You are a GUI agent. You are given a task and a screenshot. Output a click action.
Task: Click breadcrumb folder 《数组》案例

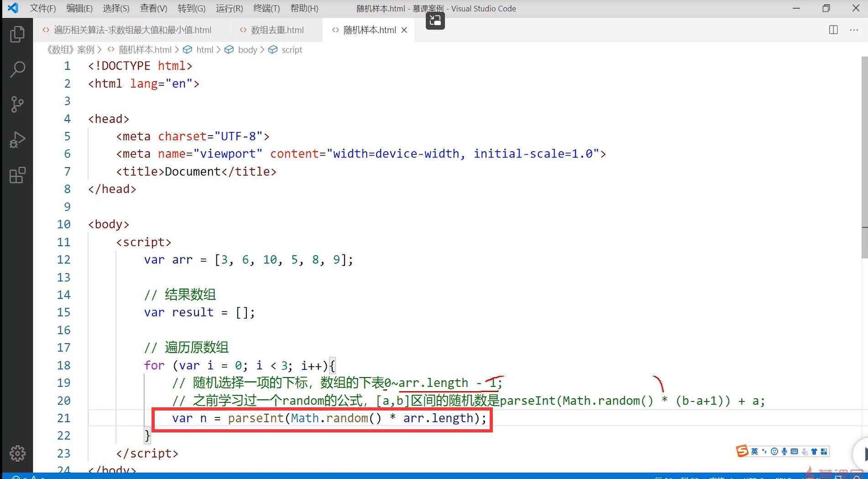click(x=70, y=49)
